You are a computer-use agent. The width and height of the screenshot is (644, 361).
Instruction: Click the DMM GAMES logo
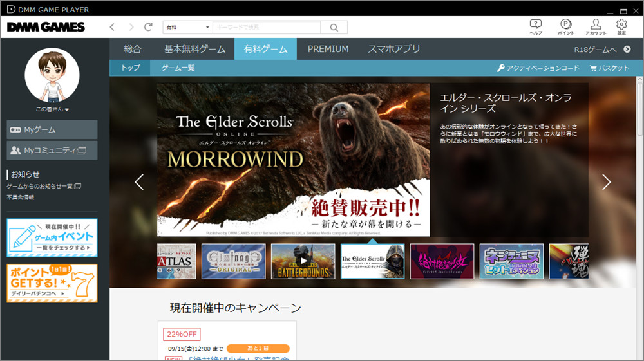[46, 27]
